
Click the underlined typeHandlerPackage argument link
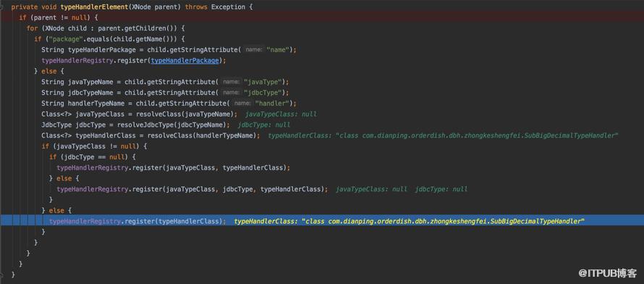(185, 60)
